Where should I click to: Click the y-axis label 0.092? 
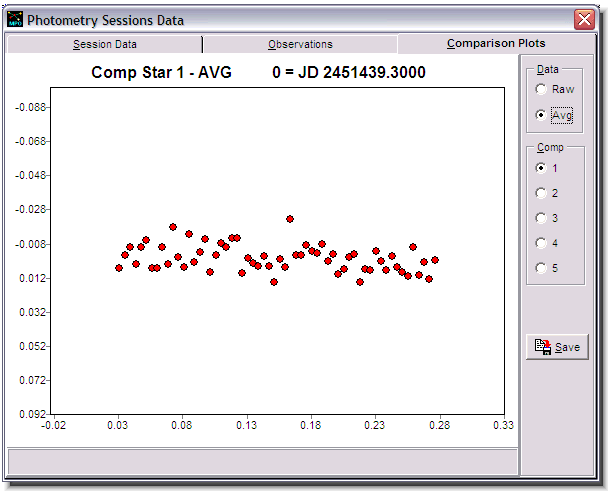coord(33,414)
